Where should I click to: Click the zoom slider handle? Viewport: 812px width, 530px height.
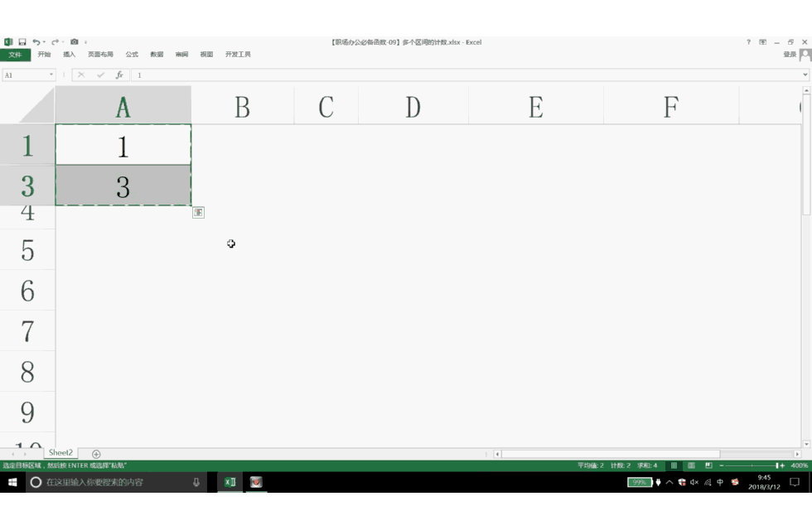pyautogui.click(x=777, y=465)
